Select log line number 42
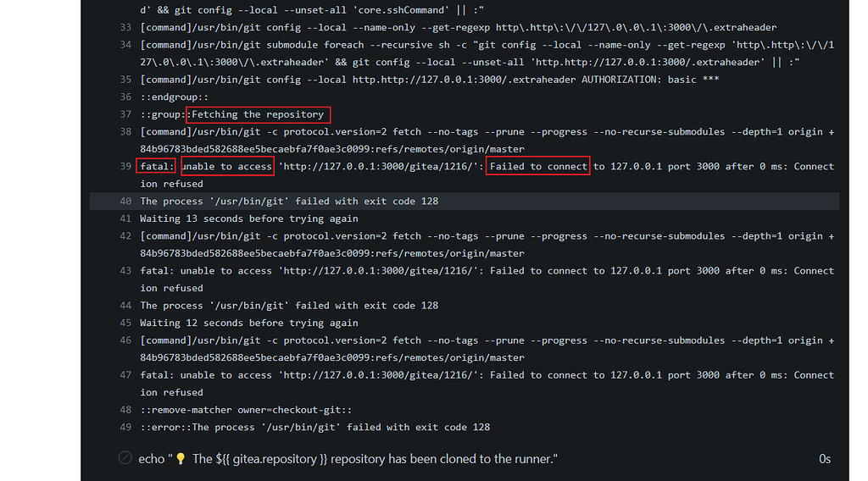The width and height of the screenshot is (868, 481). 125,236
